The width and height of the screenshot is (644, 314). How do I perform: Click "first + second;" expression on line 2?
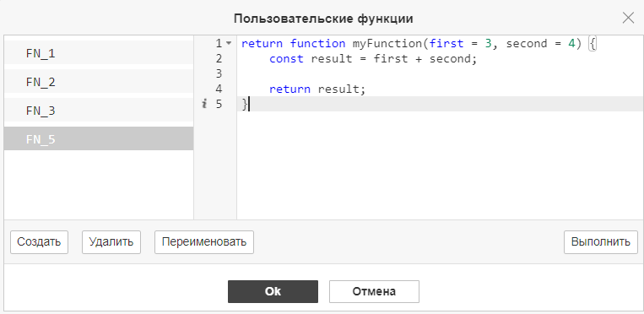425,59
